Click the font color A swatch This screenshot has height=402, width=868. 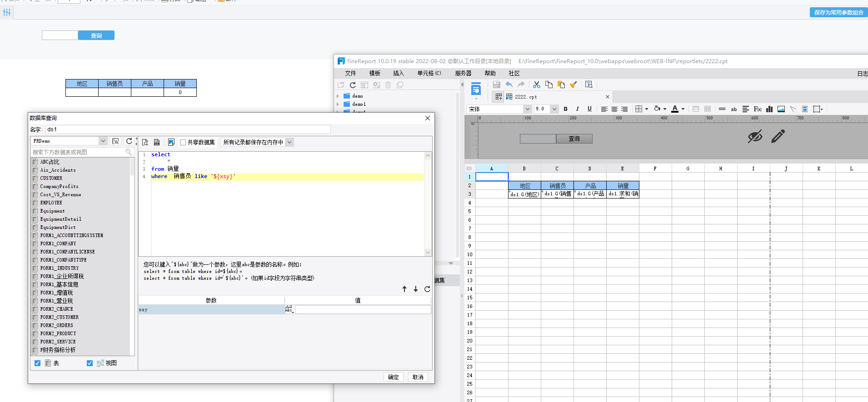tap(675, 109)
